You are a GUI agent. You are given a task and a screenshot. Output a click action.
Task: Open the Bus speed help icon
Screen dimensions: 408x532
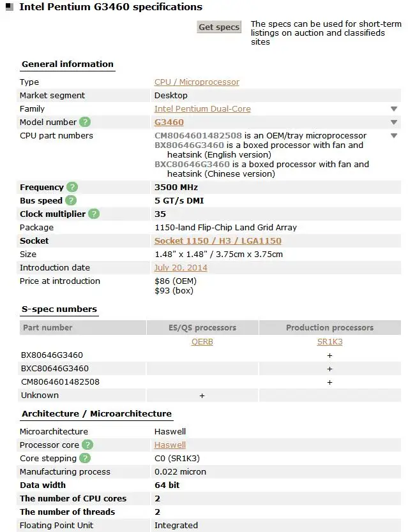coord(71,200)
